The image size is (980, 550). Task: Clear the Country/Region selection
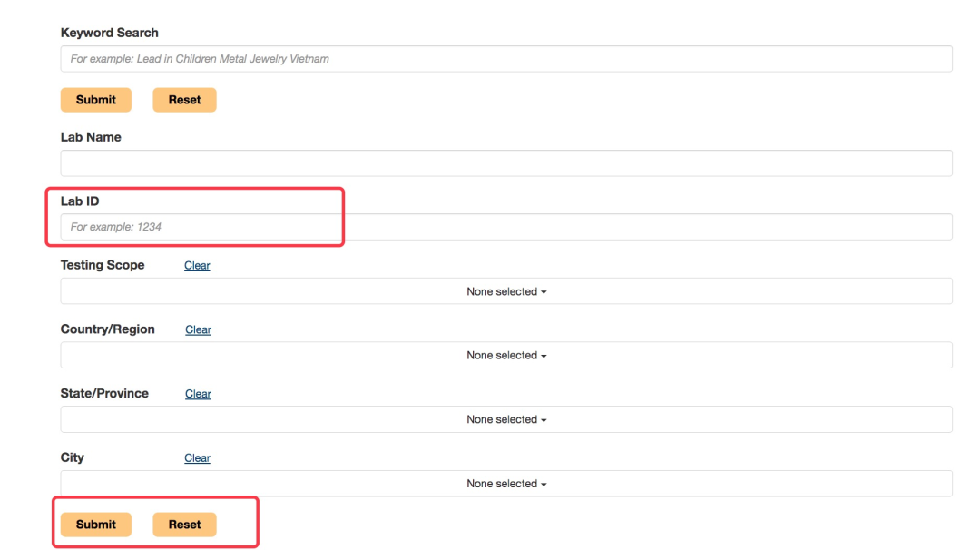point(198,330)
